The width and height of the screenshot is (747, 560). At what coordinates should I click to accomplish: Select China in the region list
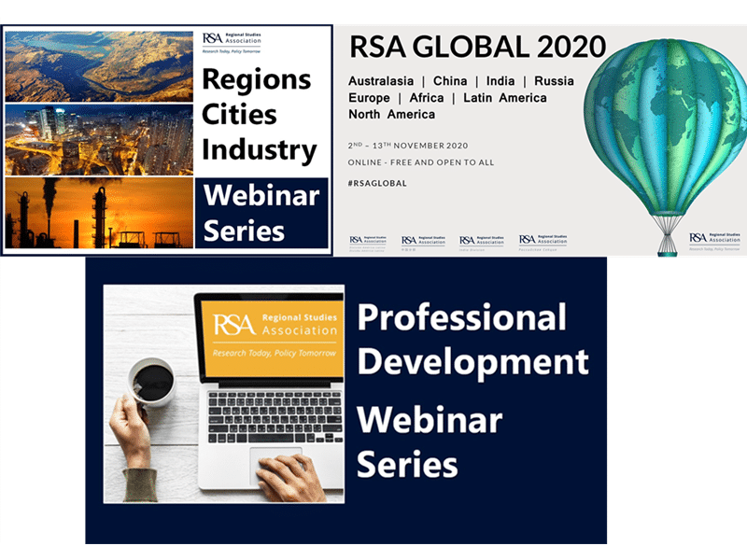450,81
